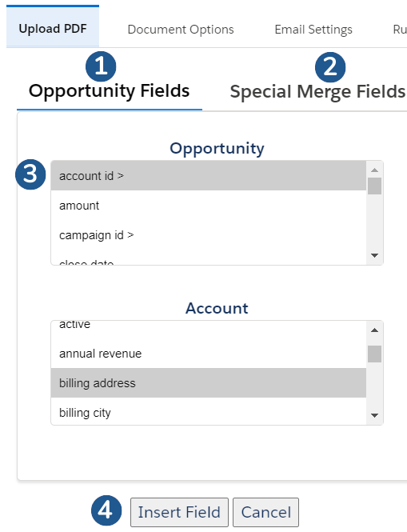Switch to Document Options tab
The image size is (407, 532).
(181, 30)
